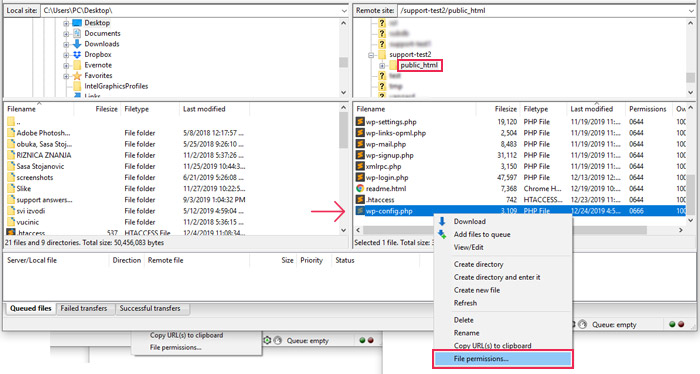Switch to the Successful transfers tab
Viewport: 700px width, 374px height.
pyautogui.click(x=150, y=308)
